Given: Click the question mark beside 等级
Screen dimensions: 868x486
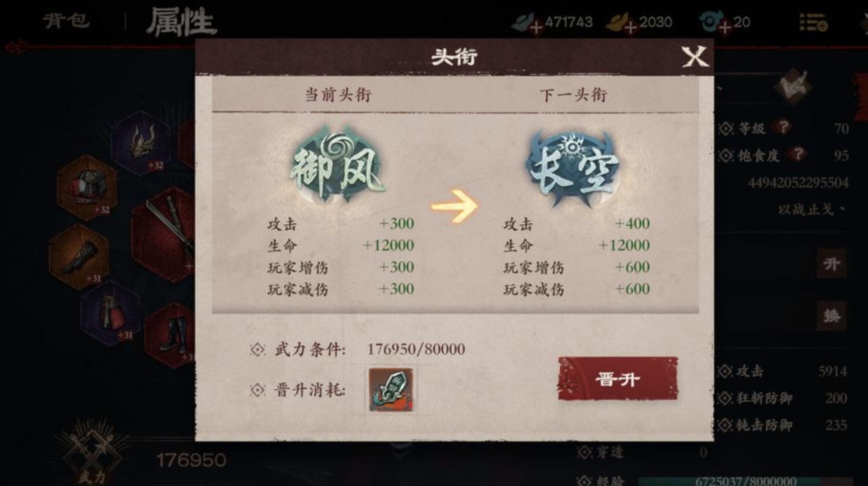Looking at the screenshot, I should pos(783,127).
